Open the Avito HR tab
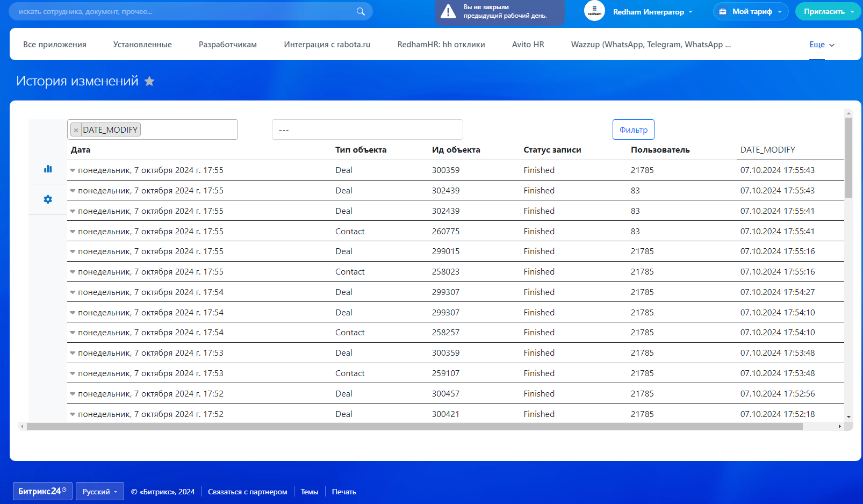863x504 pixels. click(528, 45)
